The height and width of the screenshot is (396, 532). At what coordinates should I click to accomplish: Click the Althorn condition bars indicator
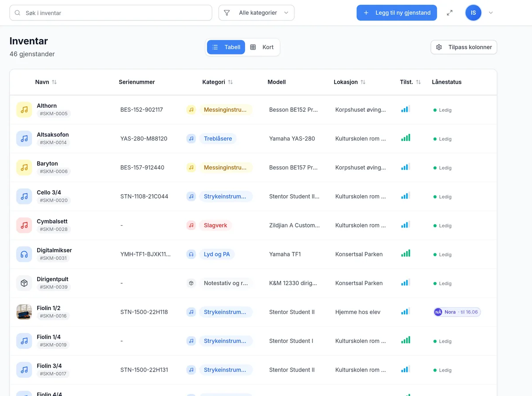[x=406, y=109]
